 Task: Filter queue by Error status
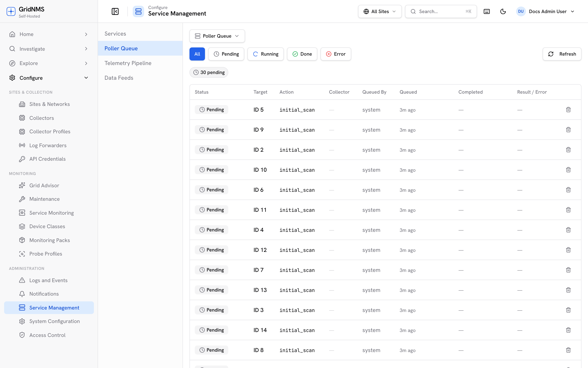point(336,54)
